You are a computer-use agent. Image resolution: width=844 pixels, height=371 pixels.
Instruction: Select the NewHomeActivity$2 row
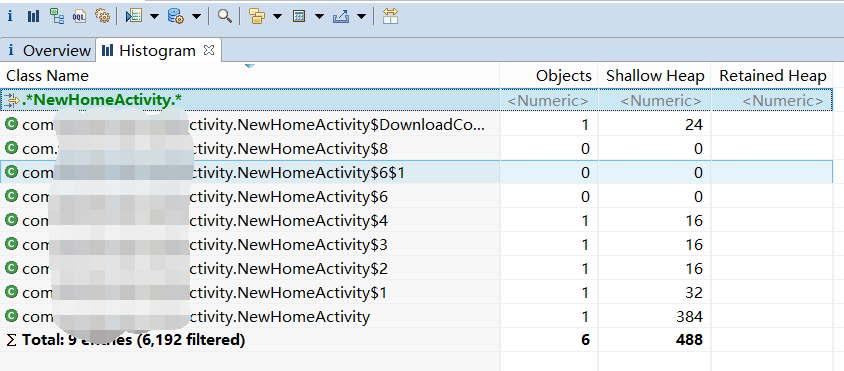[417, 268]
